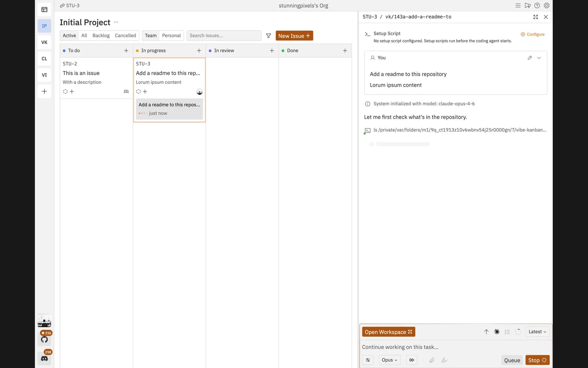Open the Opus model dropdown
The width and height of the screenshot is (588, 368).
point(390,360)
